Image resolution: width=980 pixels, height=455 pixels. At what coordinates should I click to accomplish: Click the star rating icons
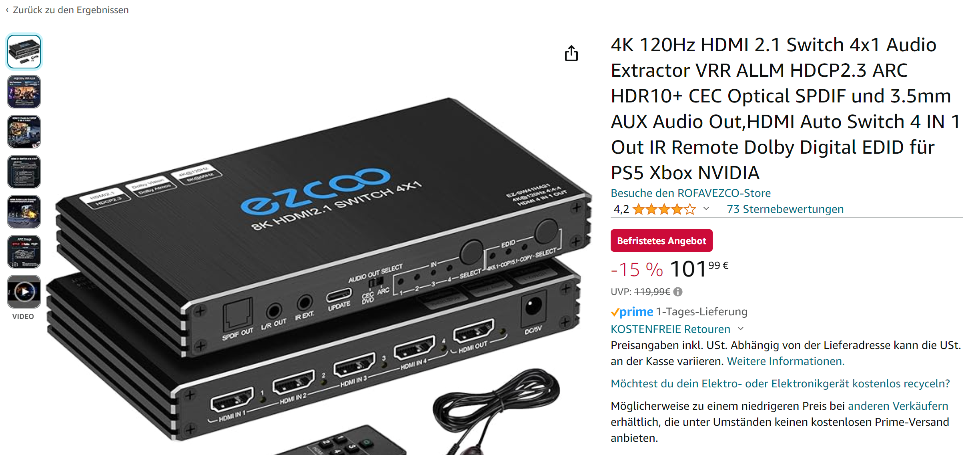pyautogui.click(x=664, y=209)
